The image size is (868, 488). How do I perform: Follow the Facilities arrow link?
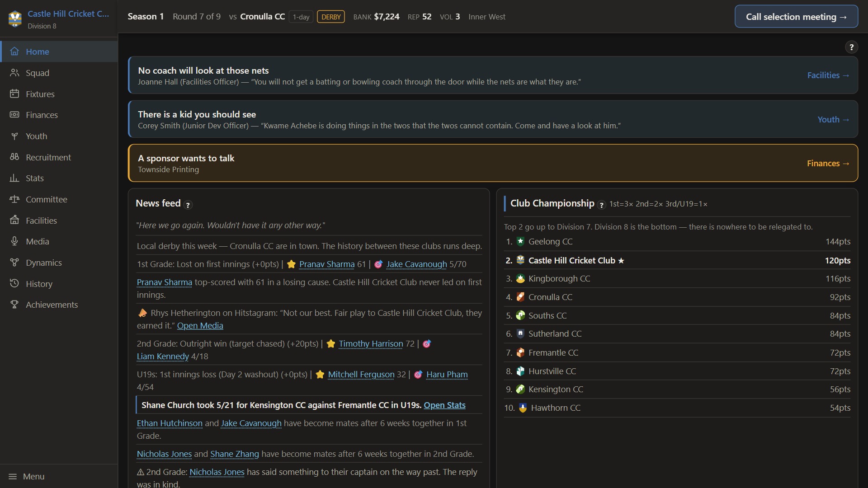(x=828, y=75)
